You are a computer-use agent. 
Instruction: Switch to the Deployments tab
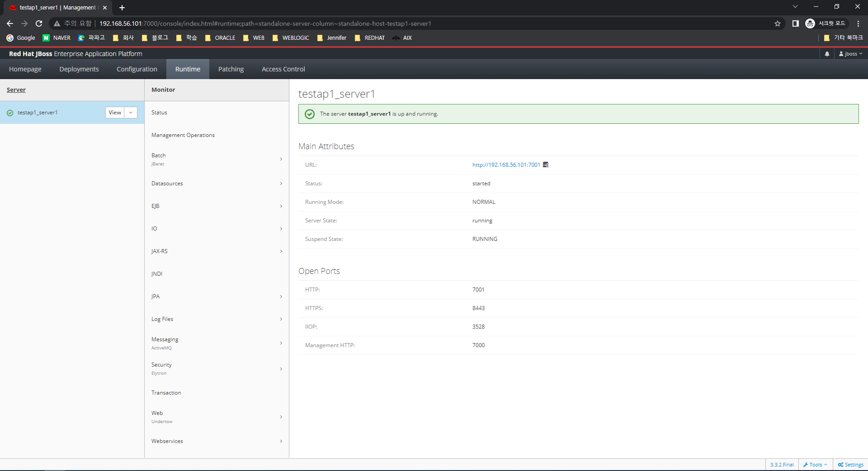tap(79, 69)
